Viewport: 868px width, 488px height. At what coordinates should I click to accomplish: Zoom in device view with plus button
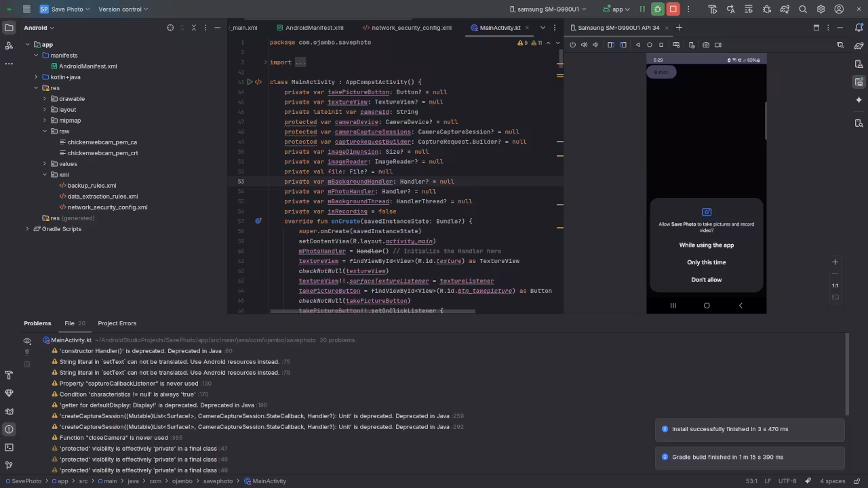(835, 262)
